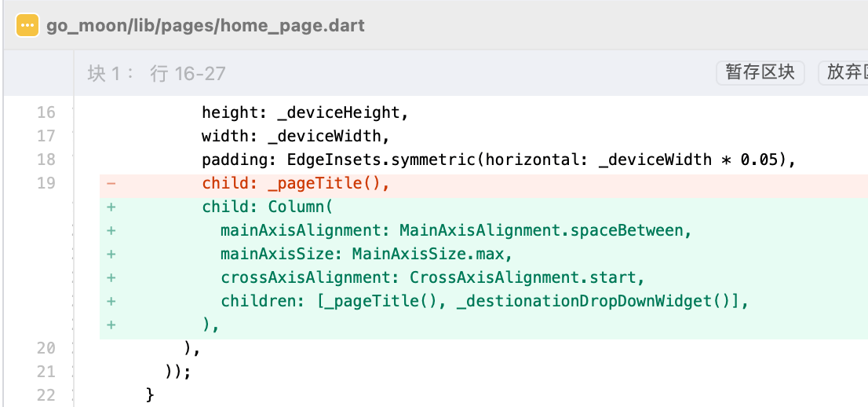Select the added children list line
868x407 pixels.
click(485, 301)
